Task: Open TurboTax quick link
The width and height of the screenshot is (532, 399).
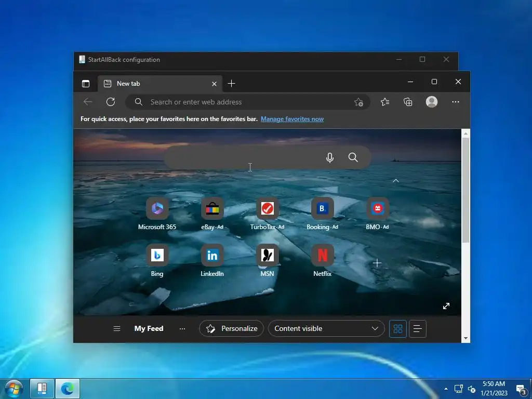Action: 268,214
